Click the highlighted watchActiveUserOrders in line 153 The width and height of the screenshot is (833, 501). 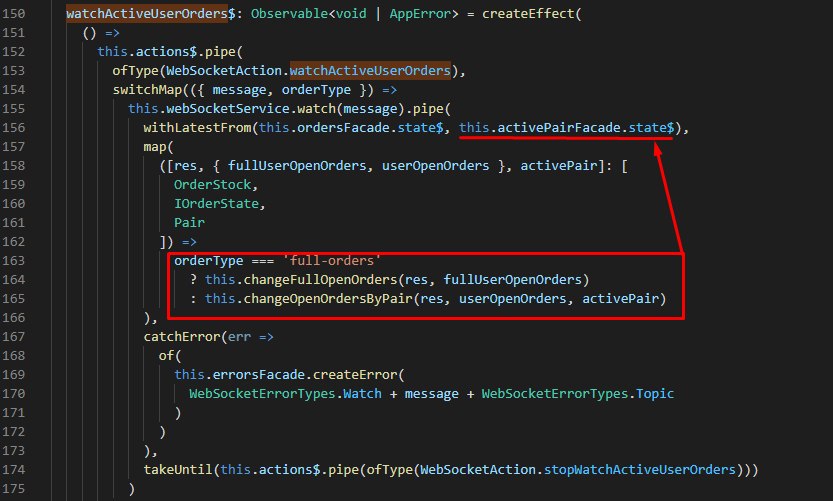click(370, 71)
